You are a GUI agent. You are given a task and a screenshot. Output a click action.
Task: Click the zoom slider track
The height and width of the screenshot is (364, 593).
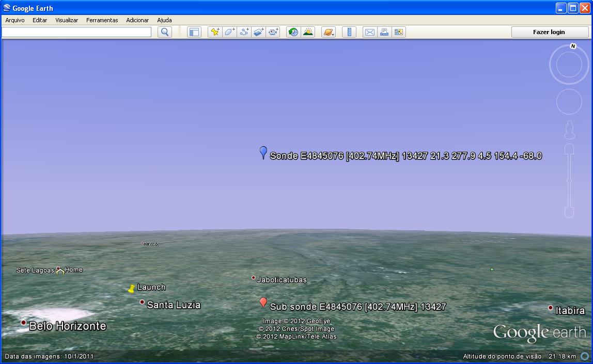[569, 181]
